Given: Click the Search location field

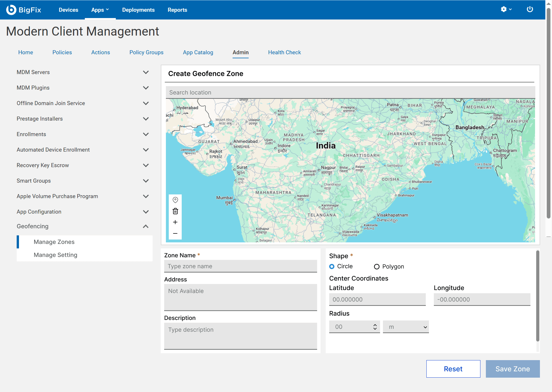Looking at the screenshot, I should pos(350,92).
